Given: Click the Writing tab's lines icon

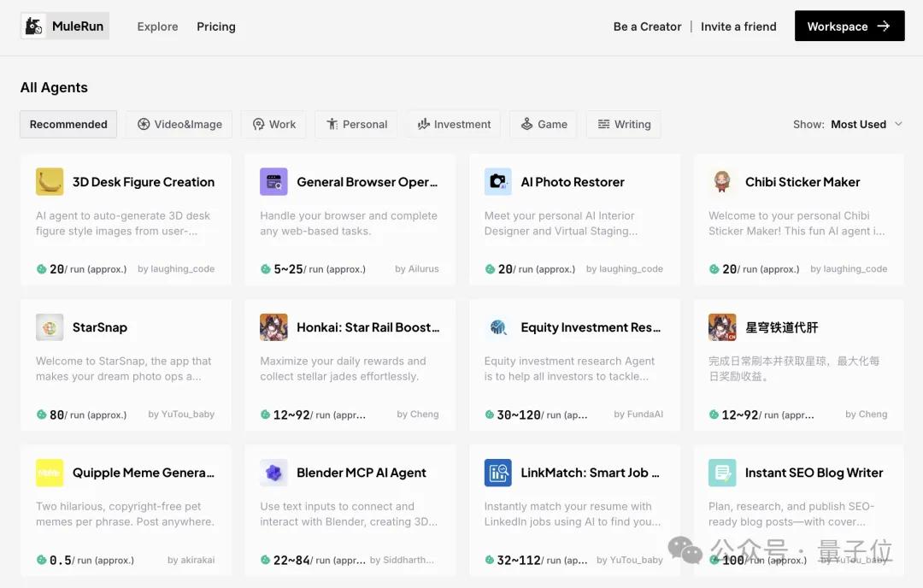Looking at the screenshot, I should [604, 124].
